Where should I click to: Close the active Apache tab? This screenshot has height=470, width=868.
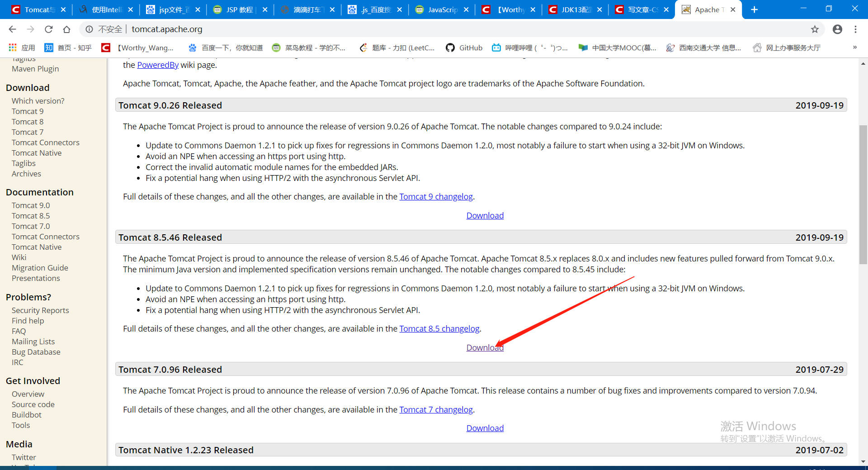[x=733, y=9]
